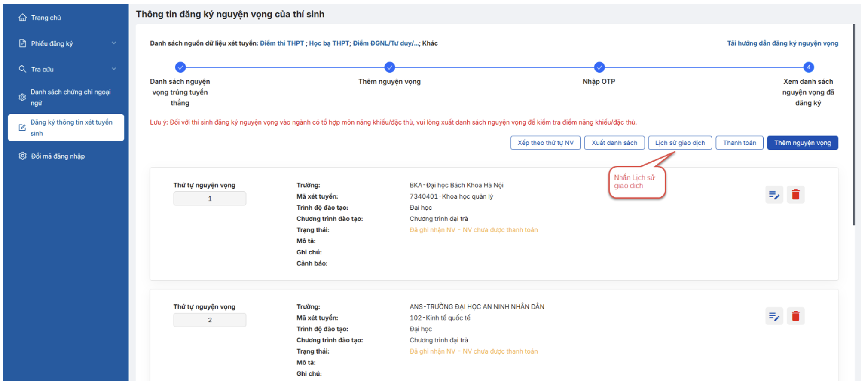
Task: Expand the Tra cứu menu chevron
Action: click(114, 69)
